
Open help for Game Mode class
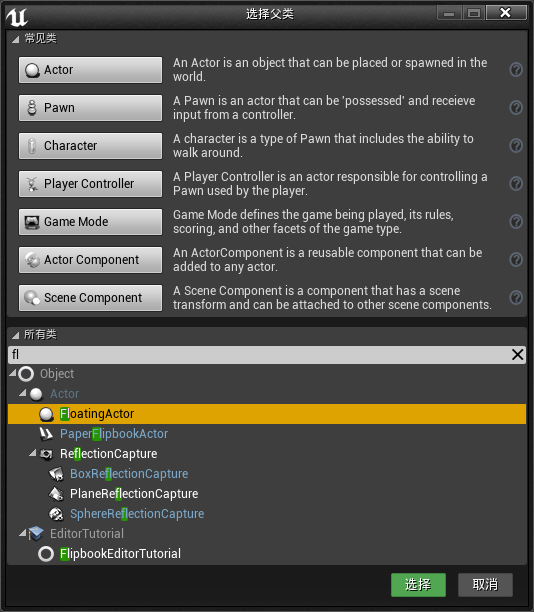(x=516, y=221)
